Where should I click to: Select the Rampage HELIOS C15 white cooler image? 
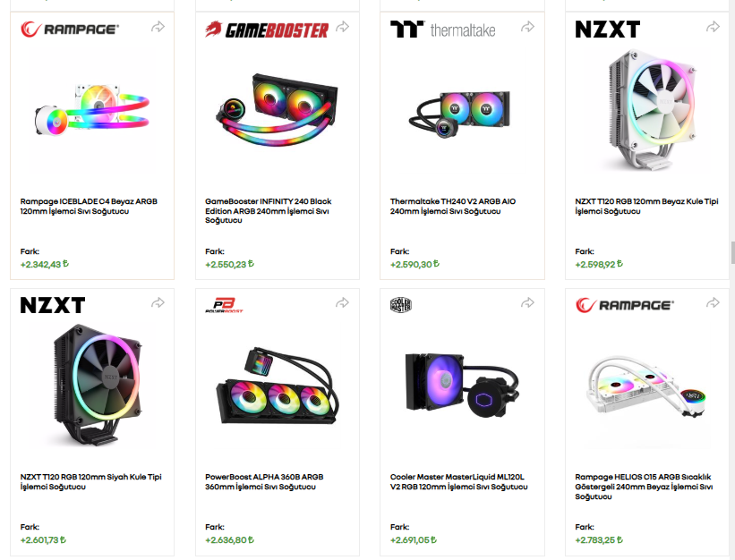tap(647, 386)
